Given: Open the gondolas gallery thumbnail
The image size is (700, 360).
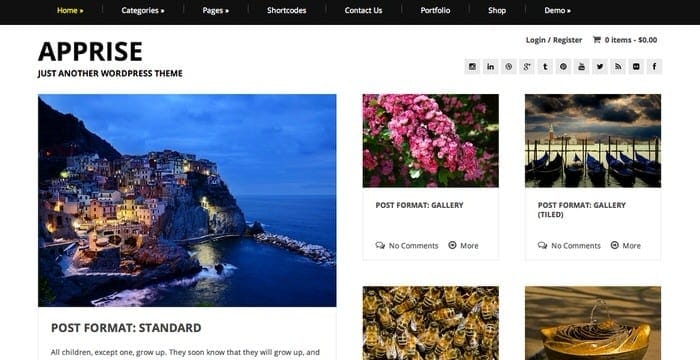Looking at the screenshot, I should coord(593,141).
